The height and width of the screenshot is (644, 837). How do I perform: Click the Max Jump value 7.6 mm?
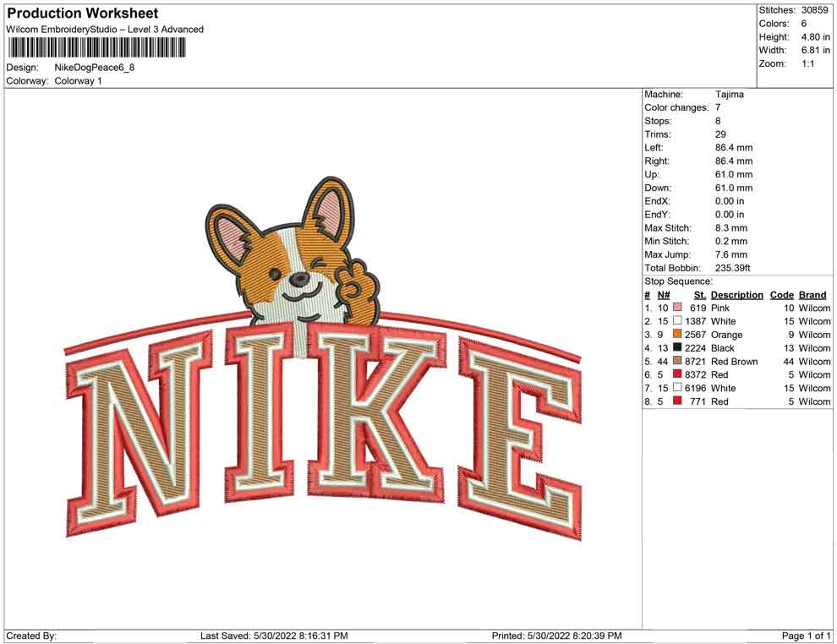click(x=731, y=254)
